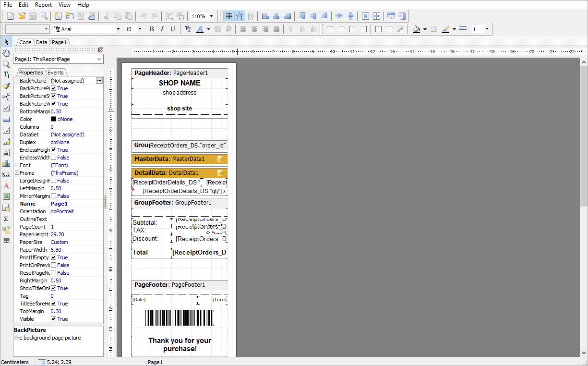Open the font size 10 dropdown
Screen dimensions: 588x366
[140, 29]
